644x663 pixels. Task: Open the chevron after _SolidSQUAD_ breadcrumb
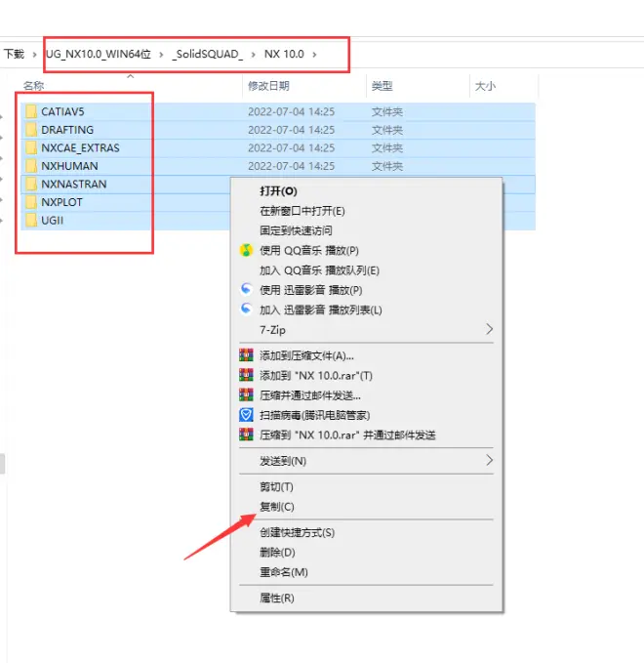pyautogui.click(x=253, y=55)
